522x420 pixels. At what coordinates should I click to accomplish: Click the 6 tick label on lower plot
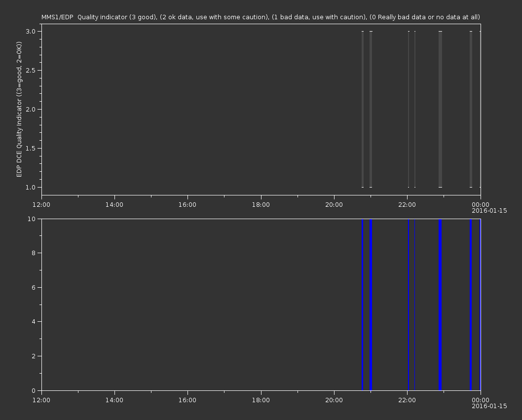click(34, 287)
